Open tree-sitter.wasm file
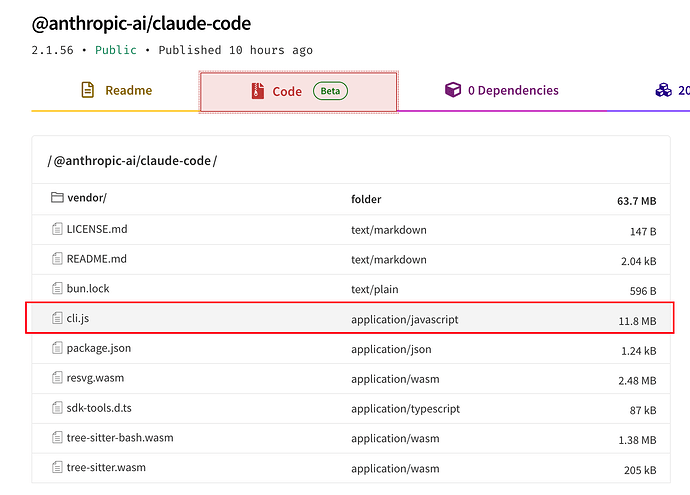Viewport: 690px width, 495px height. (x=106, y=467)
